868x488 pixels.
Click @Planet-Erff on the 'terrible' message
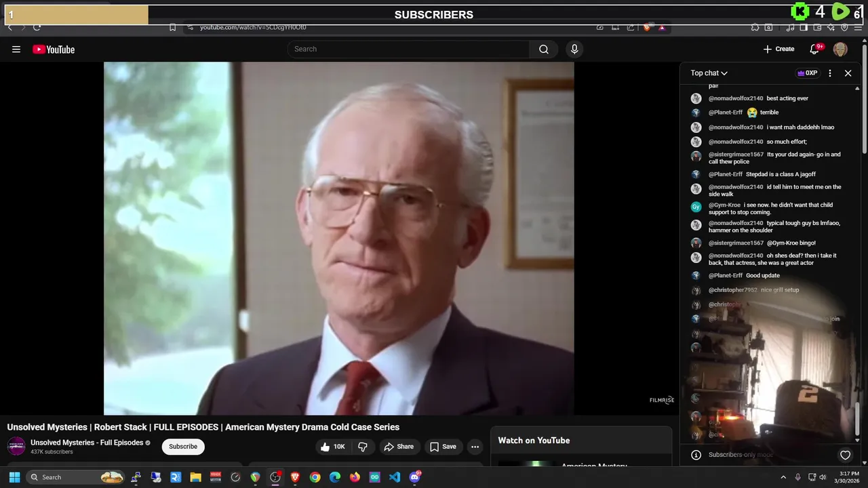pyautogui.click(x=726, y=113)
